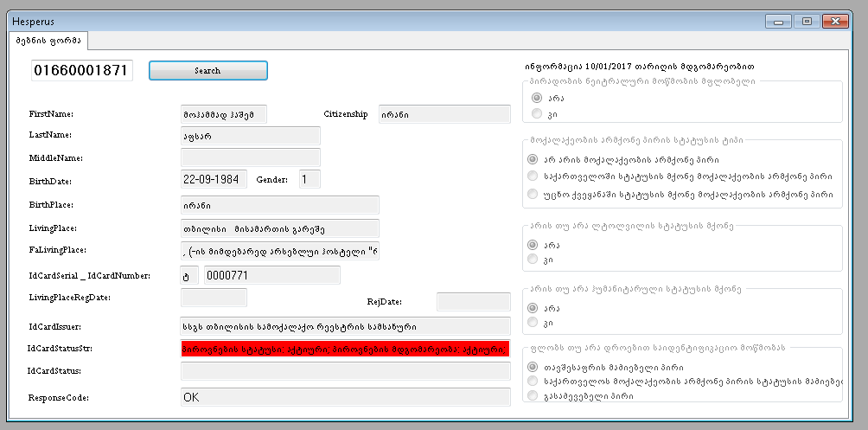Click the red-highlighted IdCardStatusStr field
Image resolution: width=868 pixels, height=430 pixels.
[345, 349]
